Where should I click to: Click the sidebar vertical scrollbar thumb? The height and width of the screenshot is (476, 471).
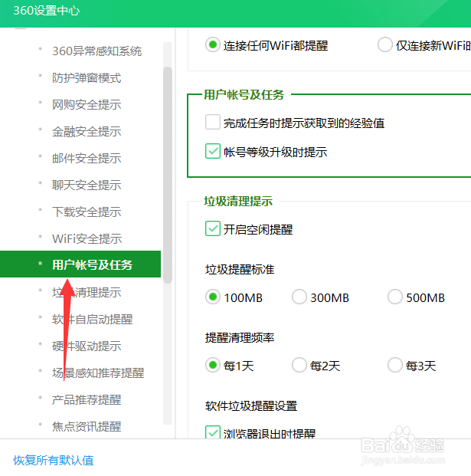(x=168, y=176)
